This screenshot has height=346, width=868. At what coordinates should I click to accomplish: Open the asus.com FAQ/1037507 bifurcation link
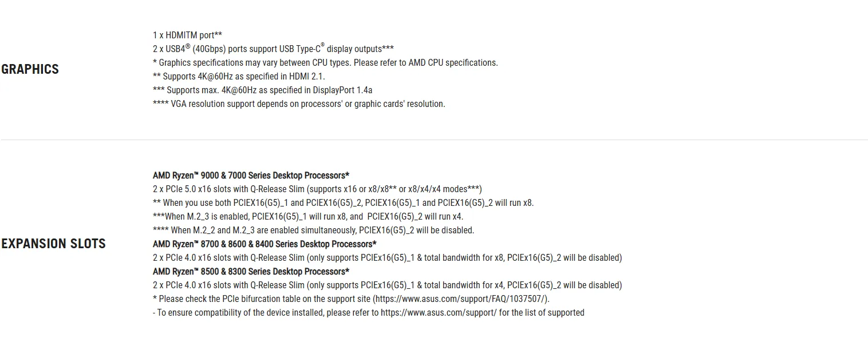tap(461, 299)
